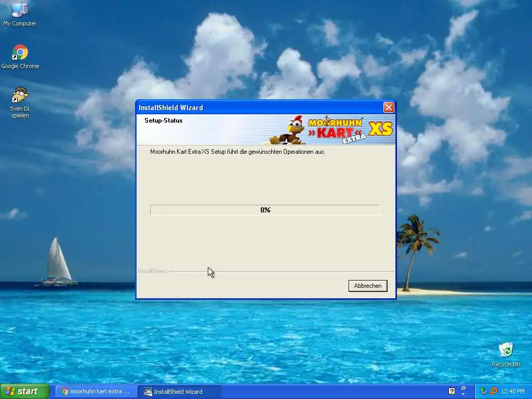
Task: Click the Setup-Status heading text
Action: pyautogui.click(x=164, y=121)
